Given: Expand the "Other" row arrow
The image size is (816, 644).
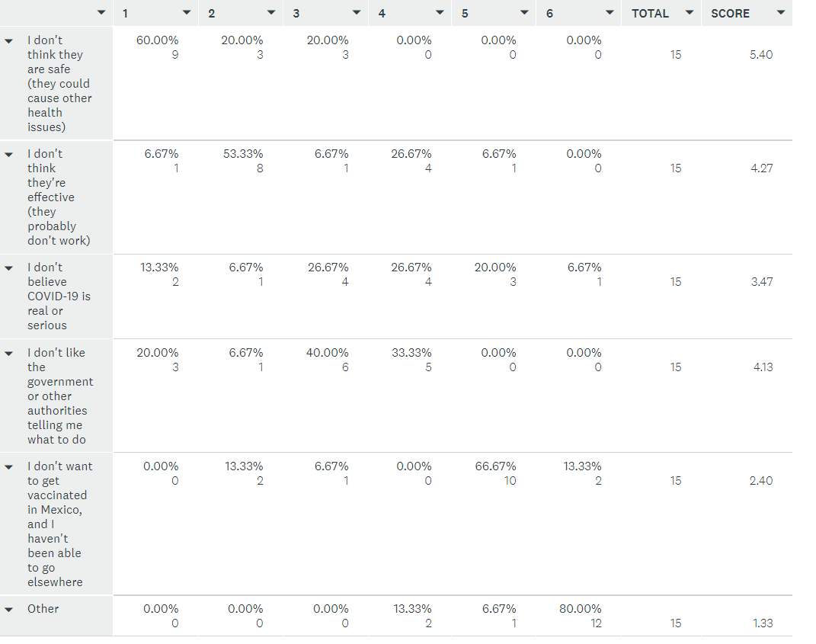Looking at the screenshot, I should coord(9,610).
